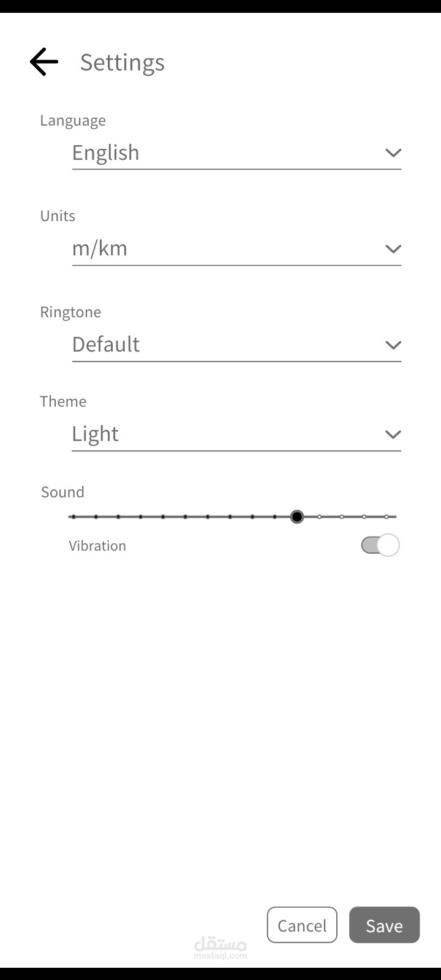Viewport: 441px width, 980px height.
Task: Click the Vibration label text
Action: point(97,546)
